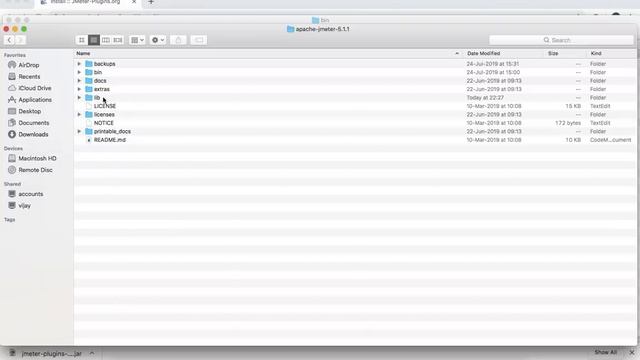Select the bin folder icon
This screenshot has width=640, height=360.
89,72
